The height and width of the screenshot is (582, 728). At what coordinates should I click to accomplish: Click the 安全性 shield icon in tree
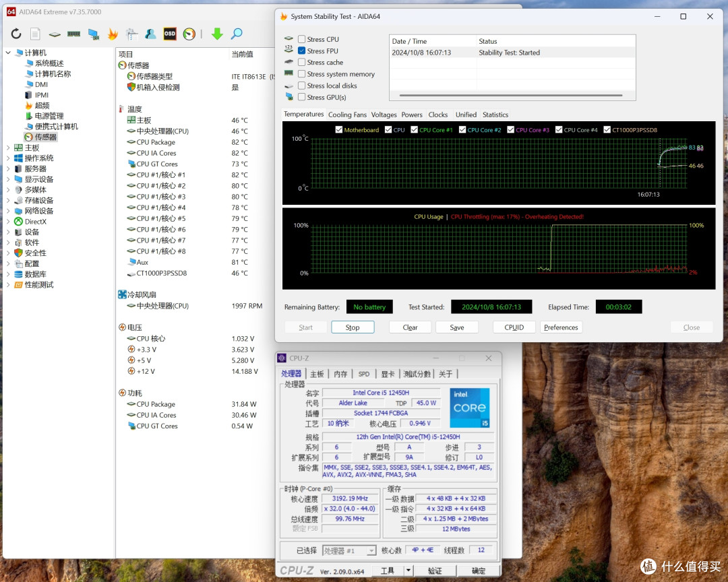19,253
